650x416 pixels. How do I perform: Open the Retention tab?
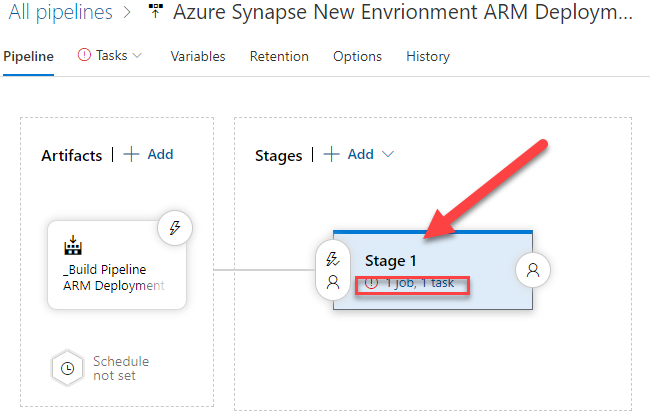[279, 57]
